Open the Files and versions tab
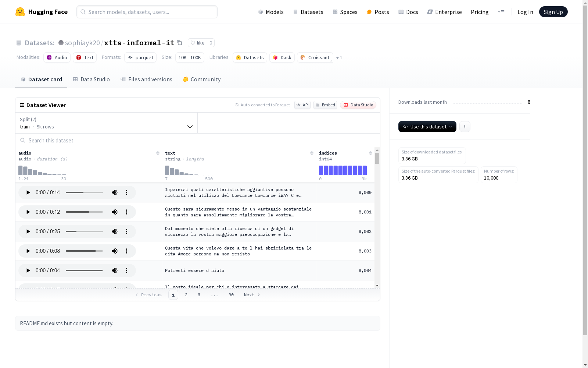This screenshot has height=368, width=588. click(x=146, y=79)
